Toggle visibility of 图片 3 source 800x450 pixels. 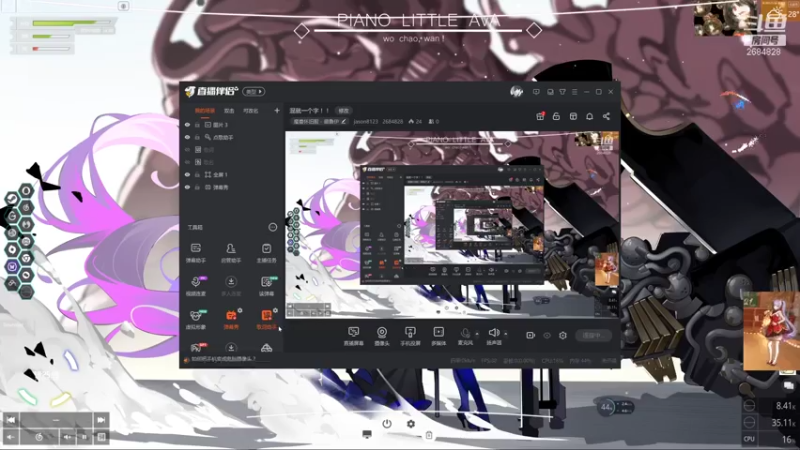pyautogui.click(x=187, y=124)
